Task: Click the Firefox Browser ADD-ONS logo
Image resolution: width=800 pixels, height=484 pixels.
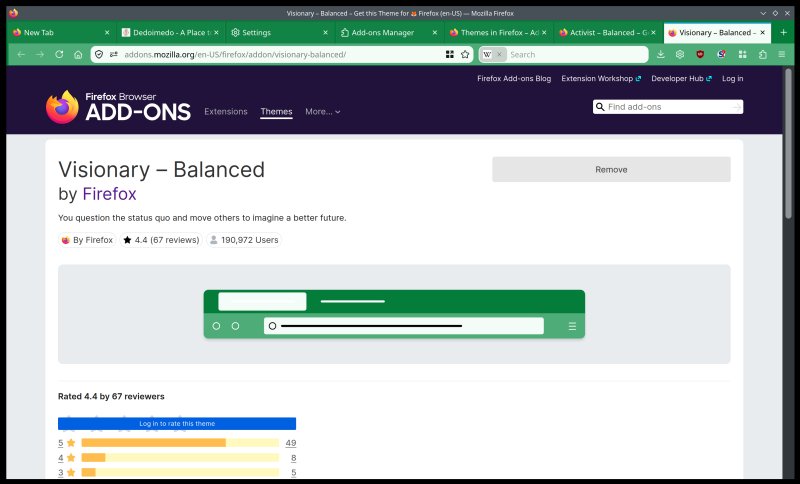Action: click(x=118, y=107)
